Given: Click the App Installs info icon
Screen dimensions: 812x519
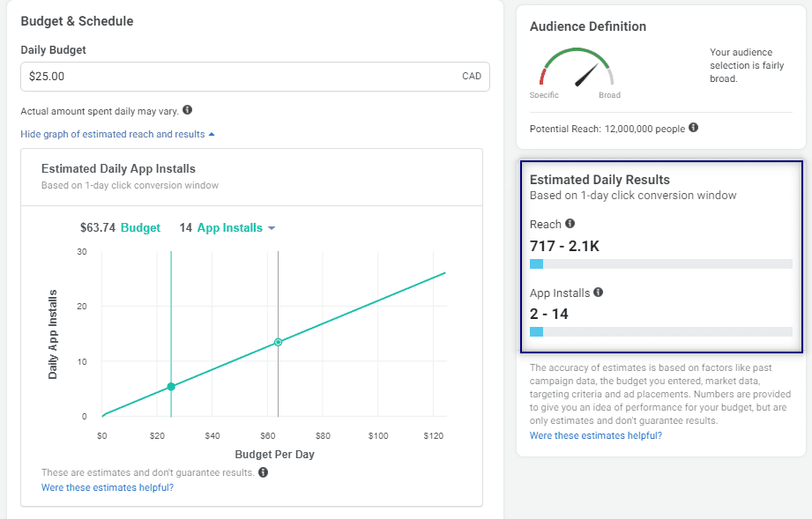Looking at the screenshot, I should coord(599,293).
